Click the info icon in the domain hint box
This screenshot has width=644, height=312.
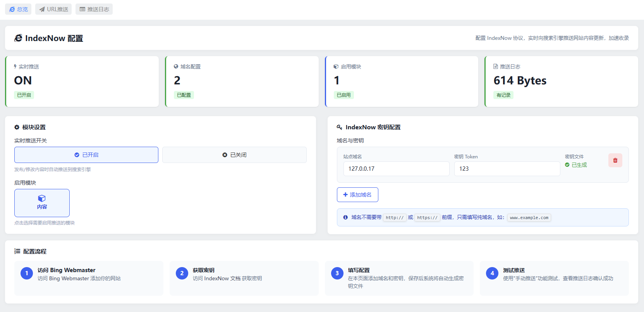coord(345,218)
